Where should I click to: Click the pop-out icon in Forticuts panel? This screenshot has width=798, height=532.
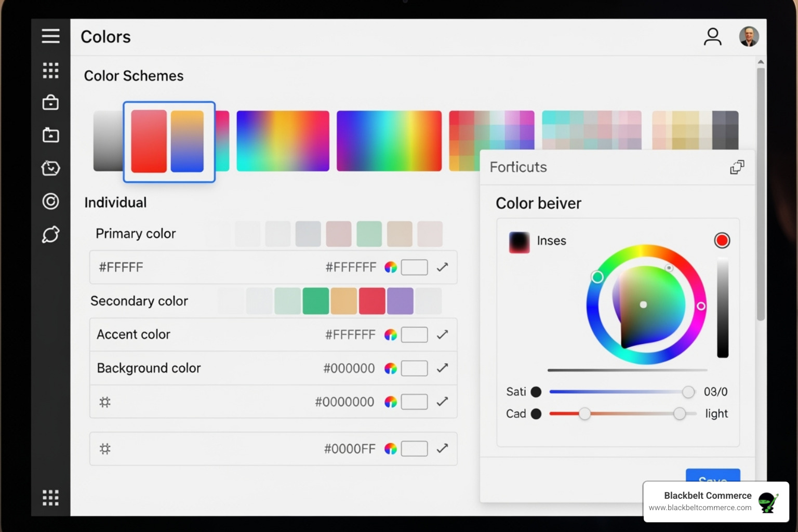[x=737, y=167]
